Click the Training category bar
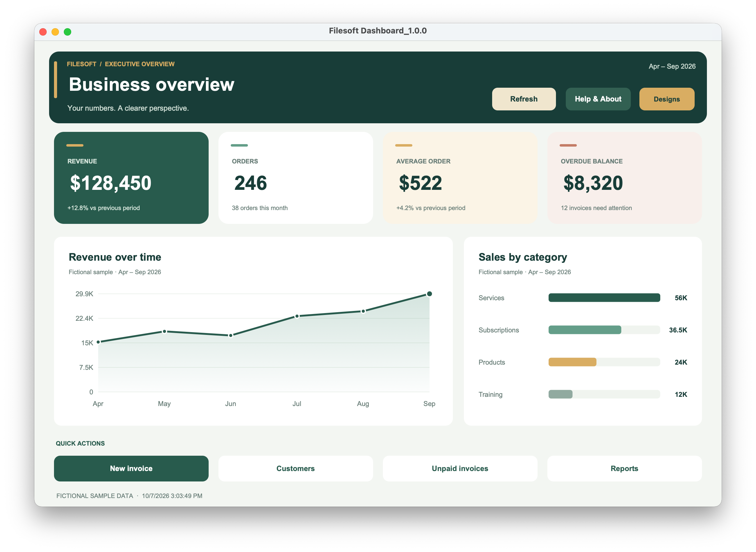 tap(561, 394)
